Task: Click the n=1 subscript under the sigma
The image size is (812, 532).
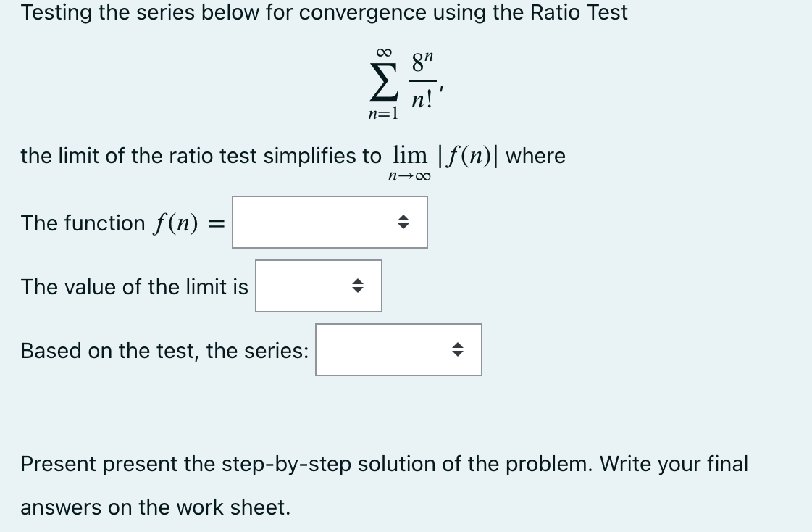Action: (x=383, y=112)
